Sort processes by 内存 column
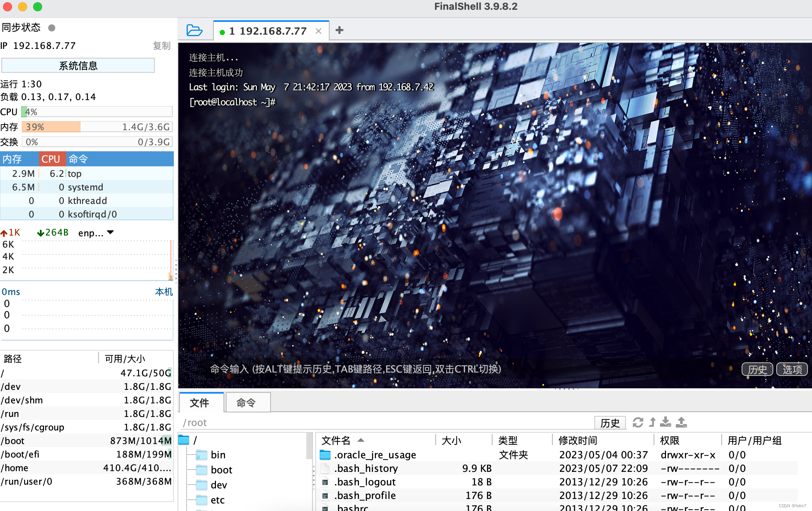This screenshot has height=511, width=812. [x=20, y=159]
